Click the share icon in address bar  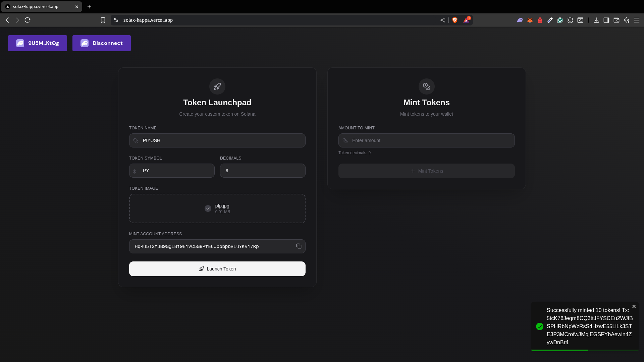click(x=443, y=20)
